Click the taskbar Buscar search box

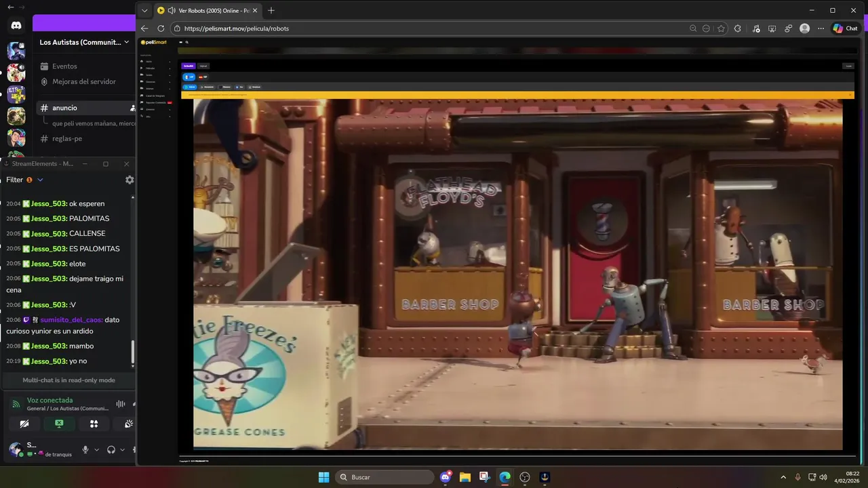pyautogui.click(x=384, y=477)
